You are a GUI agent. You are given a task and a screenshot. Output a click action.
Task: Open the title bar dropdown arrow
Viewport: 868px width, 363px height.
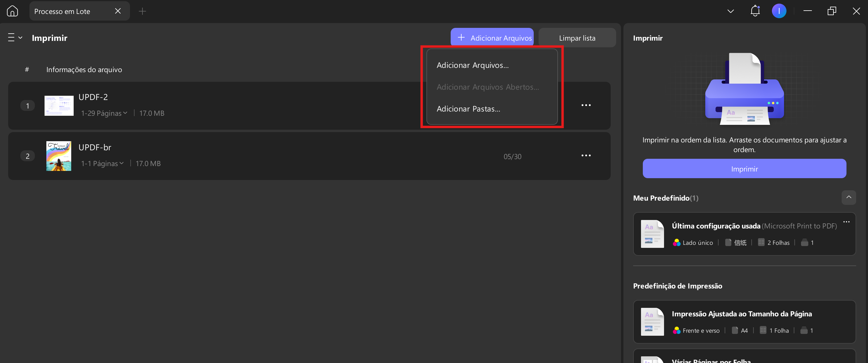point(730,11)
